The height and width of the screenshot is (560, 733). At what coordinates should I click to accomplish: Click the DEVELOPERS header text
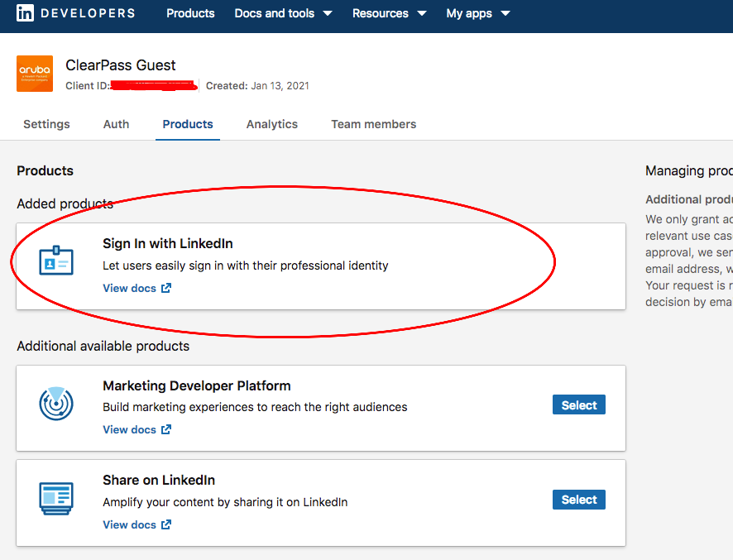[x=88, y=13]
